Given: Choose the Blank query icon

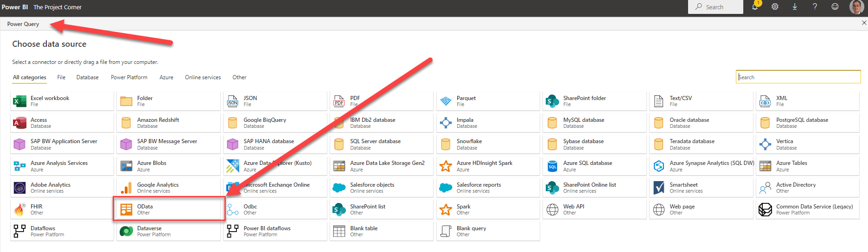Looking at the screenshot, I should coord(446,231).
